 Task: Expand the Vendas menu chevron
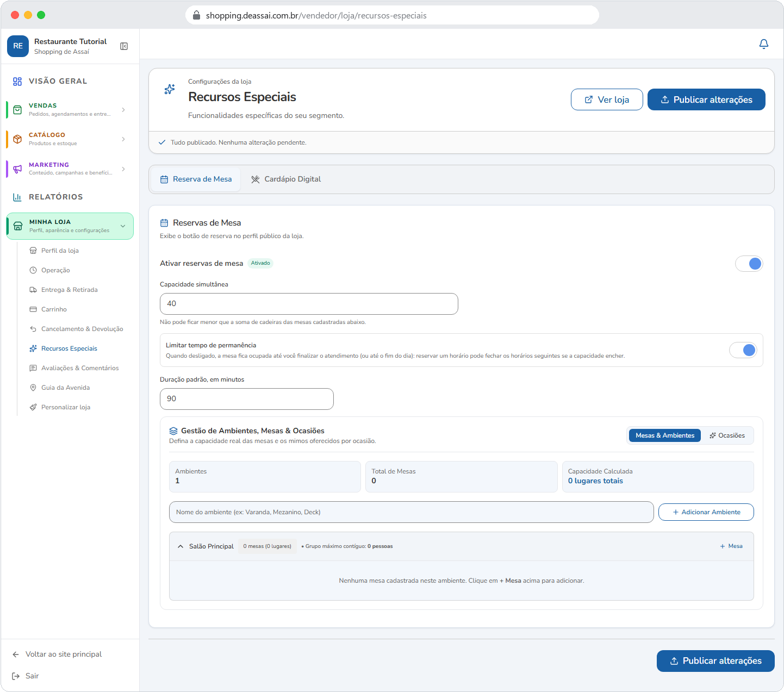pos(123,110)
